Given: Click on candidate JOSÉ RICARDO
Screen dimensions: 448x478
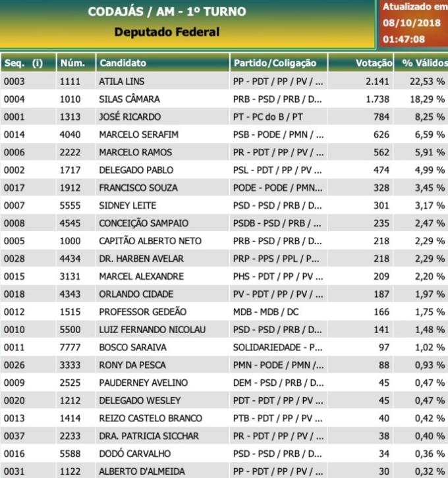Looking at the screenshot, I should pos(129,117).
